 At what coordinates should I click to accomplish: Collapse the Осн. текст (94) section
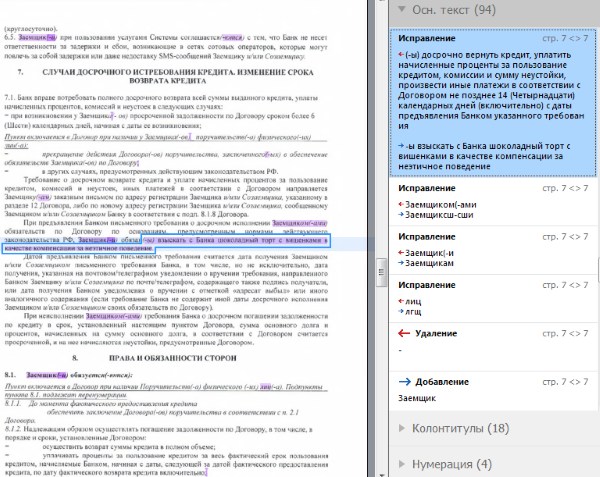401,9
